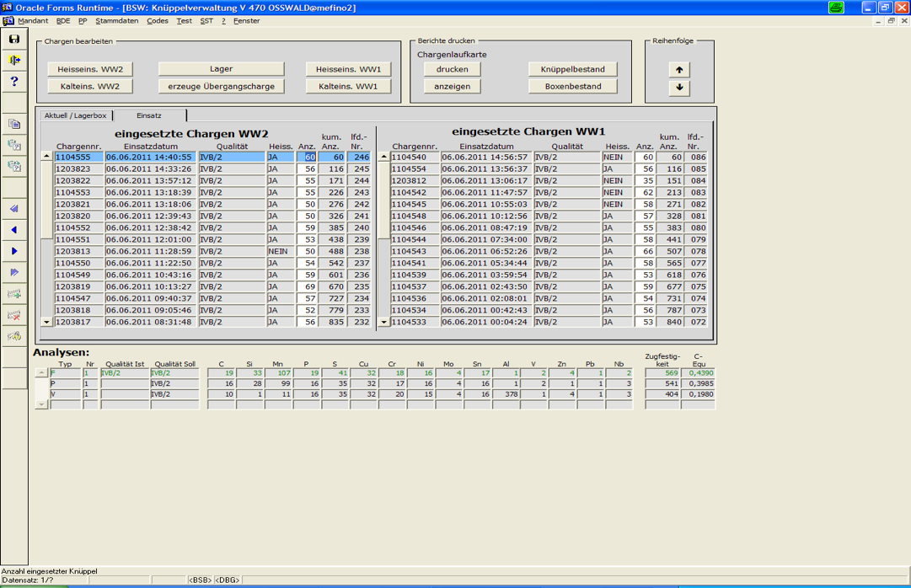Move charge down with Reihenfolge down arrow
The width and height of the screenshot is (911, 588).
coord(679,88)
